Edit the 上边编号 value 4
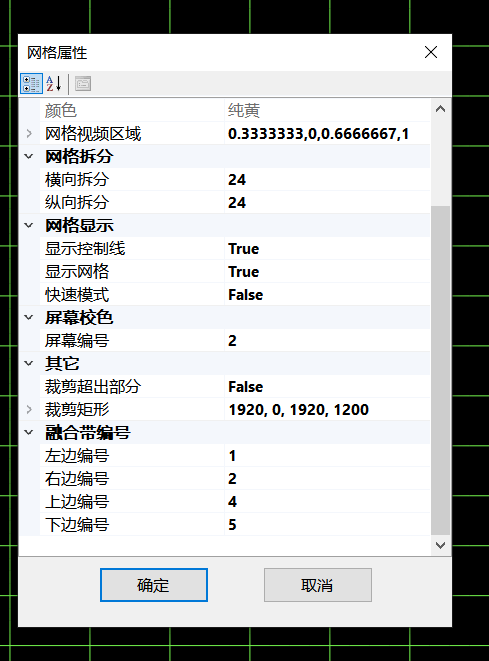Screen dimensions: 489x661 pos(327,501)
